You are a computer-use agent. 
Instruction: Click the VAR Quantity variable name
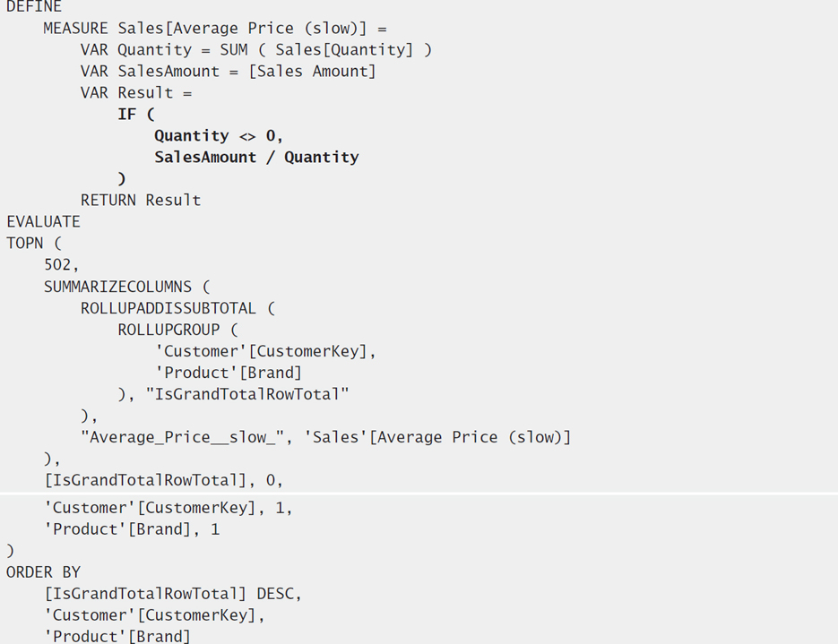coord(154,50)
